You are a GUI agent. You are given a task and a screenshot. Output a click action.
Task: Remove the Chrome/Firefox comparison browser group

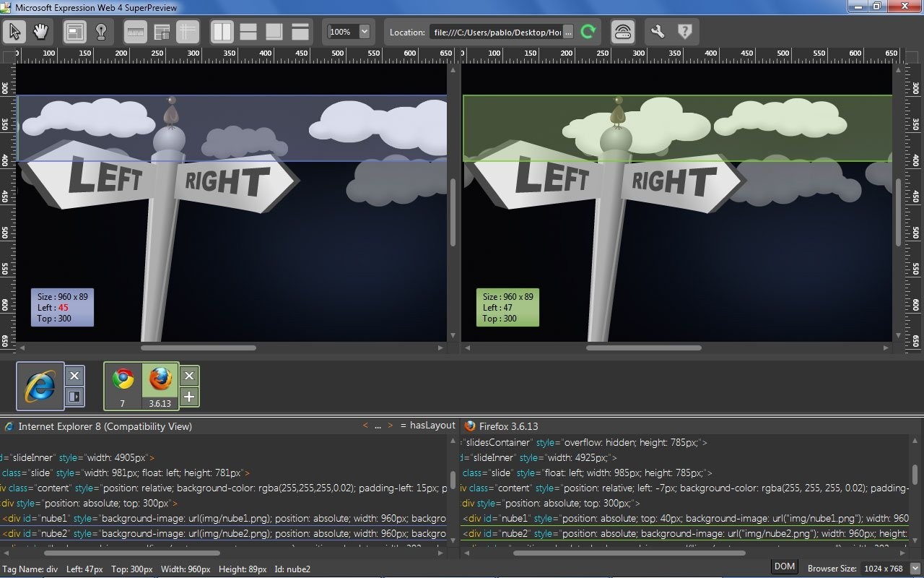point(188,376)
